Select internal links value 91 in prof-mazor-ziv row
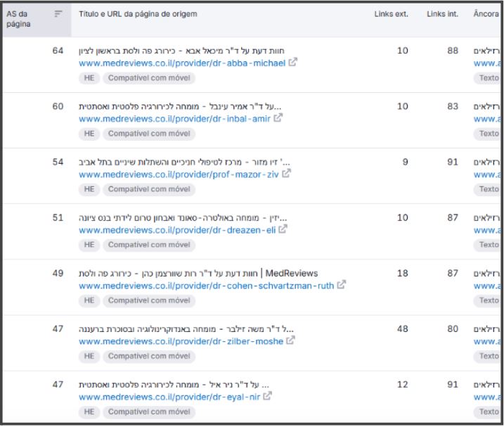This screenshot has height=427, width=504. [453, 162]
